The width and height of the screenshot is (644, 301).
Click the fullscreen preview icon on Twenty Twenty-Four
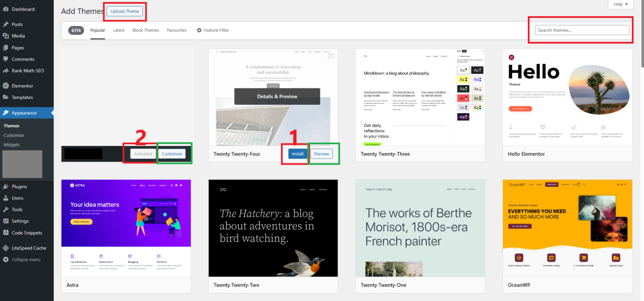click(x=331, y=55)
